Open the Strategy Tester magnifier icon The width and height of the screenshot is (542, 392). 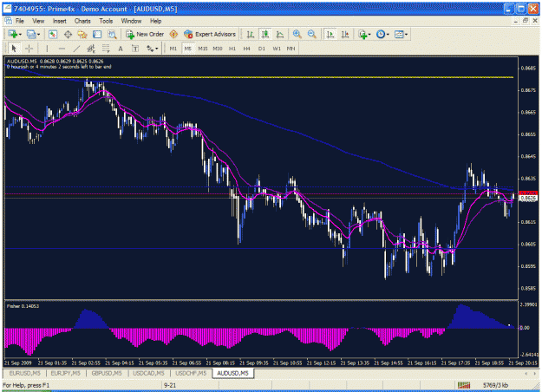pyautogui.click(x=112, y=34)
